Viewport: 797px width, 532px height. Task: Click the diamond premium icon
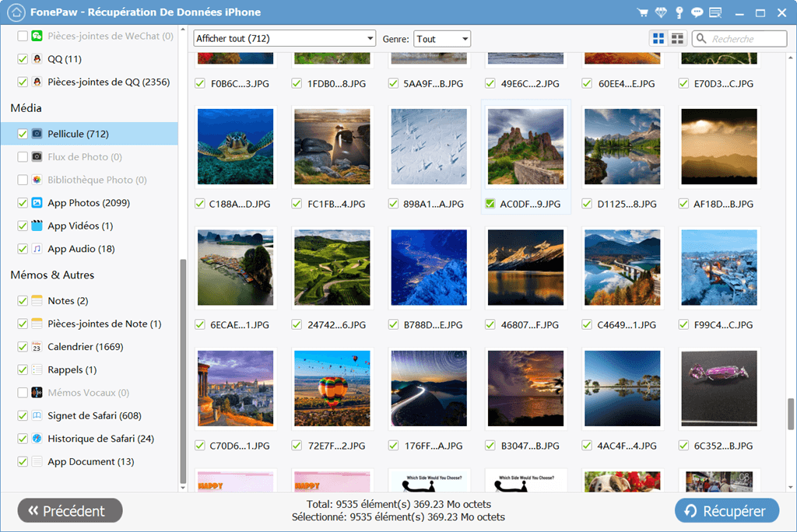point(661,12)
